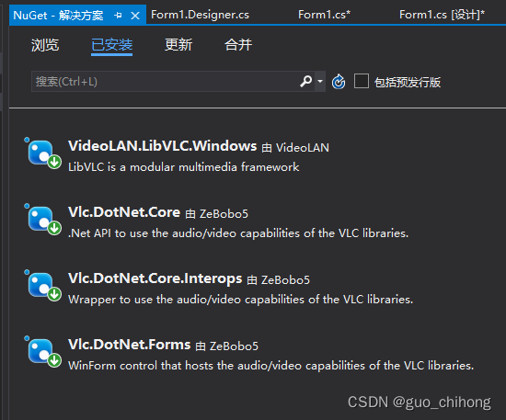Click '.Net API to use the audio/video' description
Viewport: 506px width, 420px height.
pos(238,233)
